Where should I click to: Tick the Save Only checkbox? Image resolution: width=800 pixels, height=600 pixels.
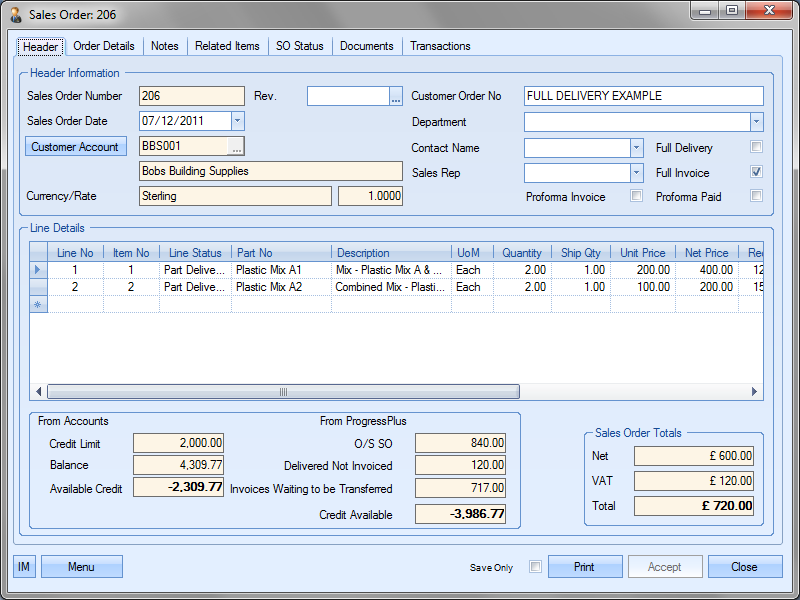click(535, 567)
